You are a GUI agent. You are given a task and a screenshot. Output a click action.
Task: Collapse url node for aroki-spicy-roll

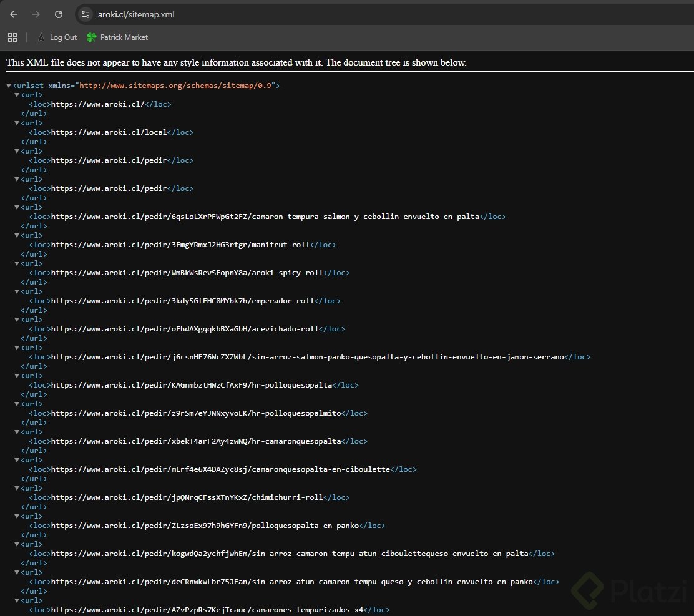[x=17, y=263]
